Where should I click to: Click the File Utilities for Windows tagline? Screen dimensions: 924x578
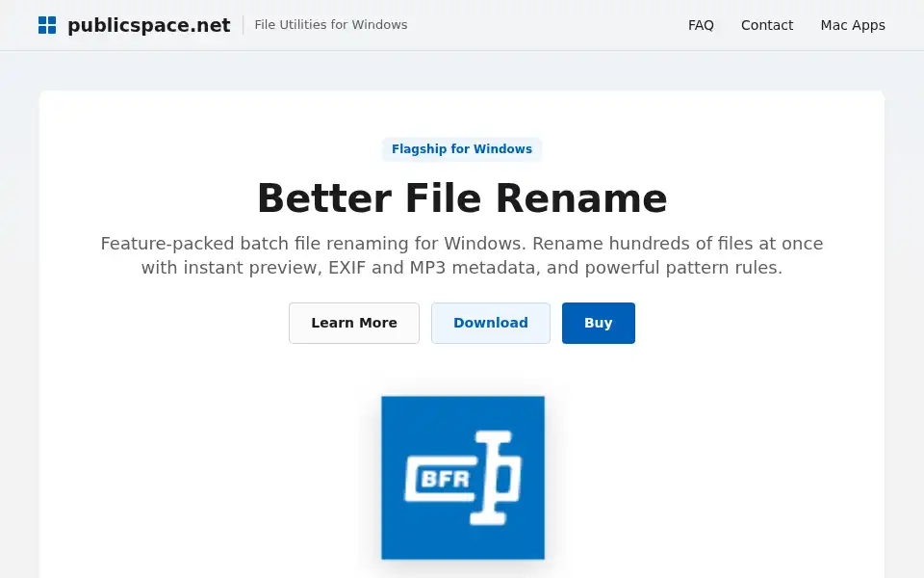(x=330, y=25)
